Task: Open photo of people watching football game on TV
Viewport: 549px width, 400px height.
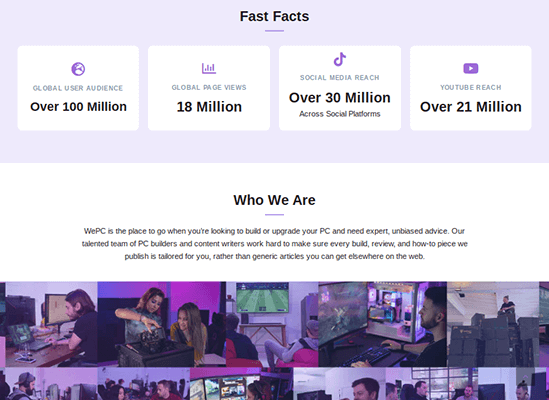Action: pos(272,324)
